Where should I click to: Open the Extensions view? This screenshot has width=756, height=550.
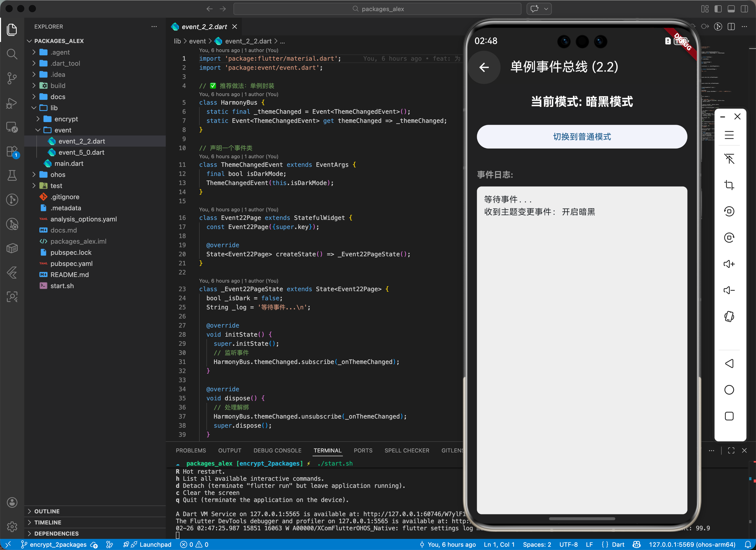click(12, 151)
